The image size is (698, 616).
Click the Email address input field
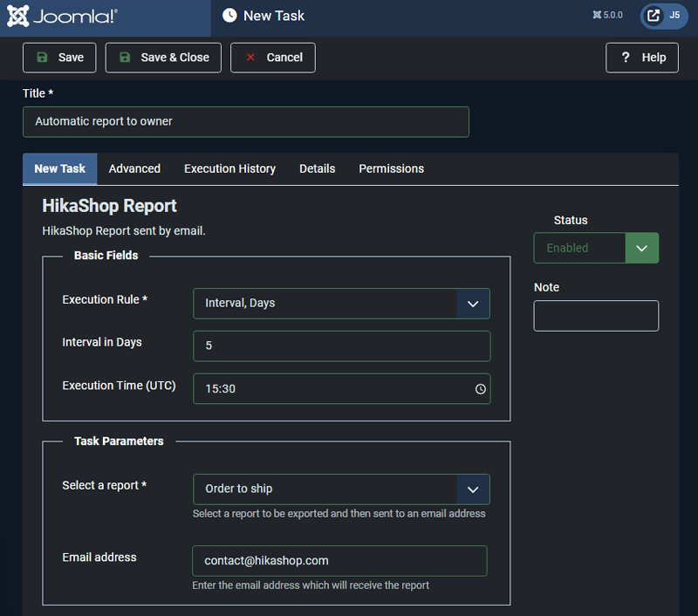tap(339, 561)
